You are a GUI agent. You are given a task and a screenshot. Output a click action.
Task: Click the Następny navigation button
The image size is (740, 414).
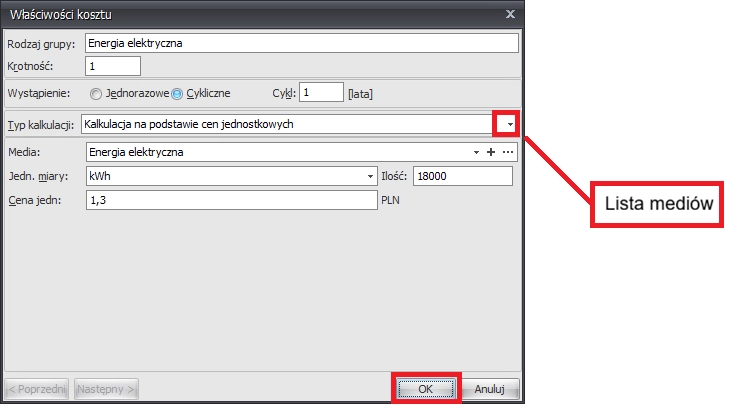pos(106,388)
